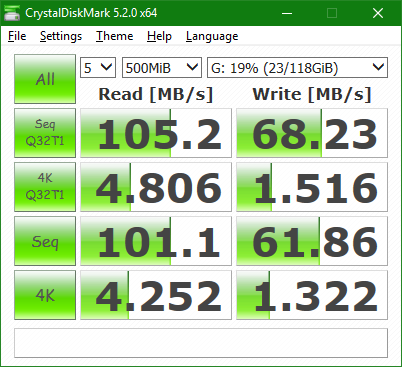This screenshot has height=367, width=402.
Task: Click the Seq read result 101.1
Action: (156, 241)
